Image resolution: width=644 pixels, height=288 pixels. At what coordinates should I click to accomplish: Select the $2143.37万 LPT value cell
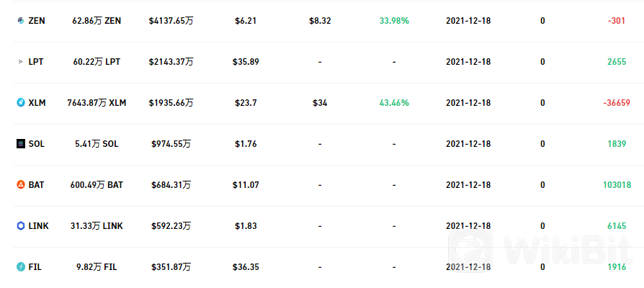pos(171,62)
